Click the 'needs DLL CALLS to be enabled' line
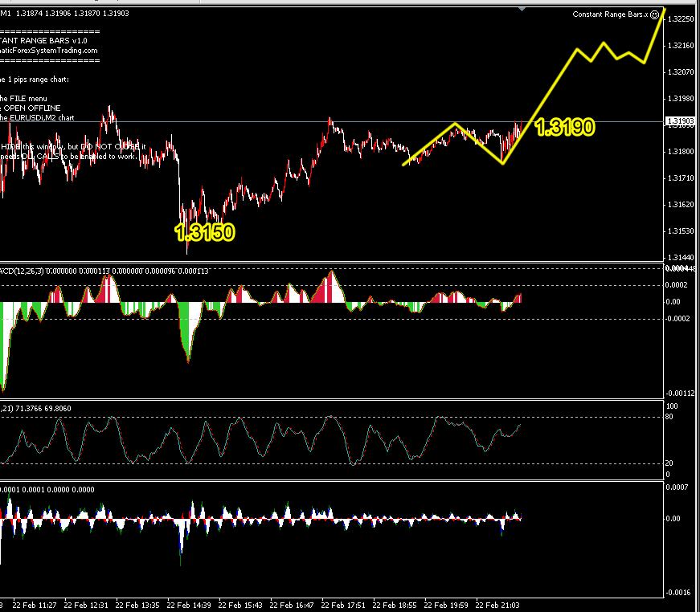Viewport: 700px width, 612px height. [68, 156]
